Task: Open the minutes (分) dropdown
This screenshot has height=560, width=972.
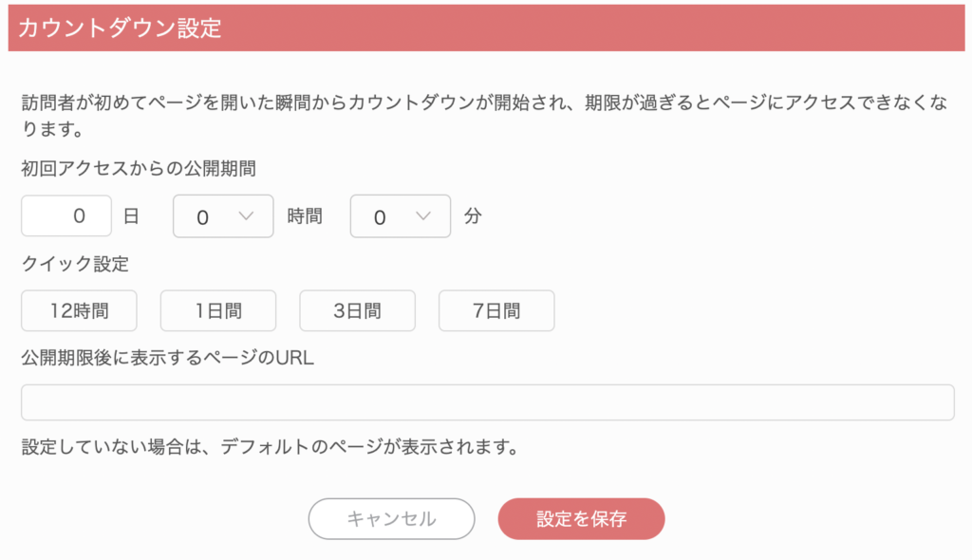Action: point(401,216)
